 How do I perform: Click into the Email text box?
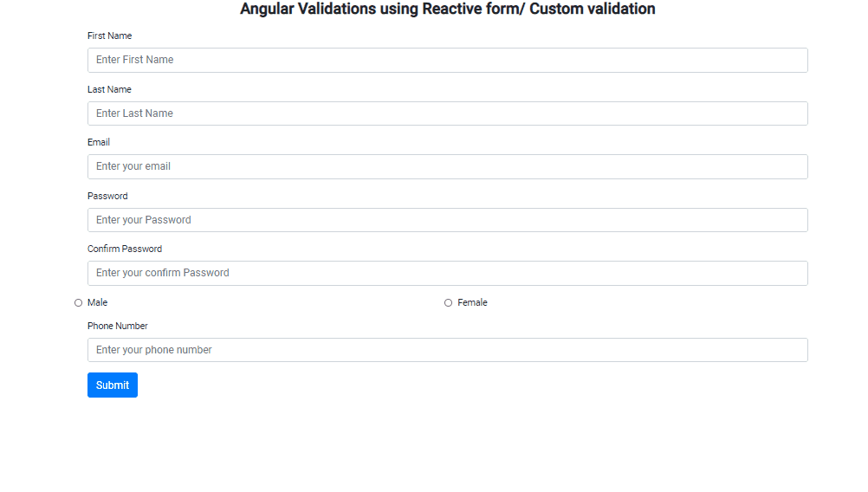[x=447, y=166]
